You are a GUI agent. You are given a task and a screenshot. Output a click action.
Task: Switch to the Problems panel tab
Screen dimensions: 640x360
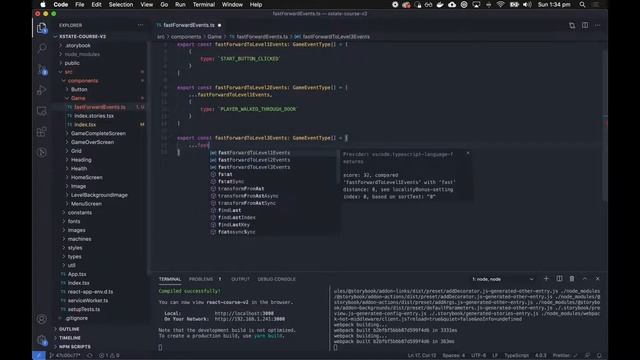click(x=201, y=279)
